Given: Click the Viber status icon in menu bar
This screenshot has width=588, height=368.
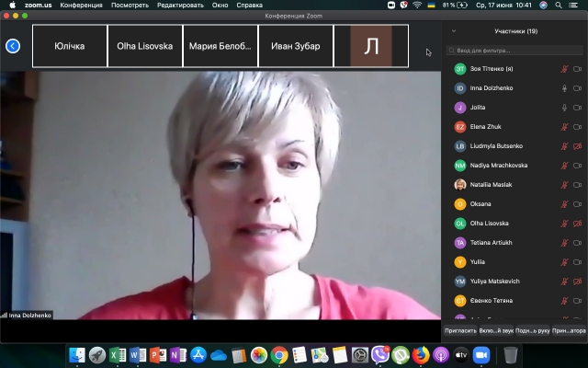Looking at the screenshot, I should tap(404, 6).
